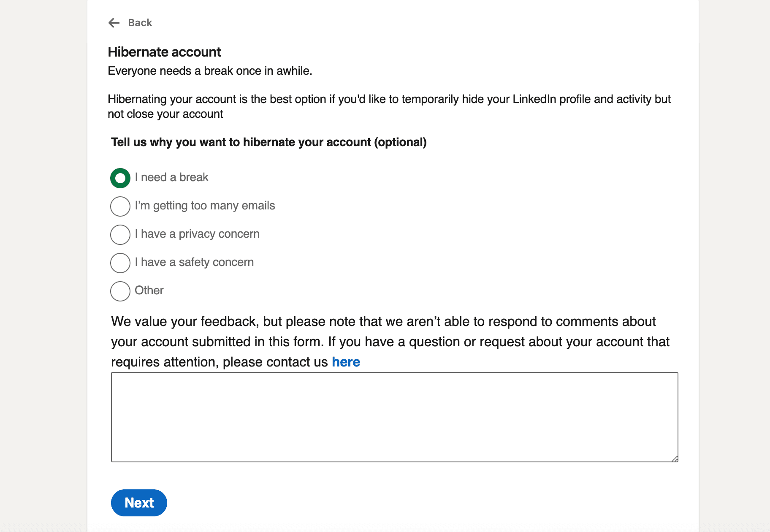Click the back arrow icon
This screenshot has width=770, height=532.
click(114, 23)
